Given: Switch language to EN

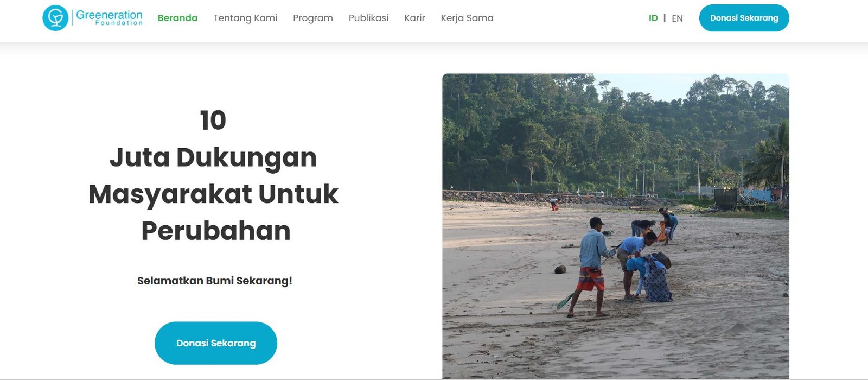Looking at the screenshot, I should pyautogui.click(x=677, y=18).
